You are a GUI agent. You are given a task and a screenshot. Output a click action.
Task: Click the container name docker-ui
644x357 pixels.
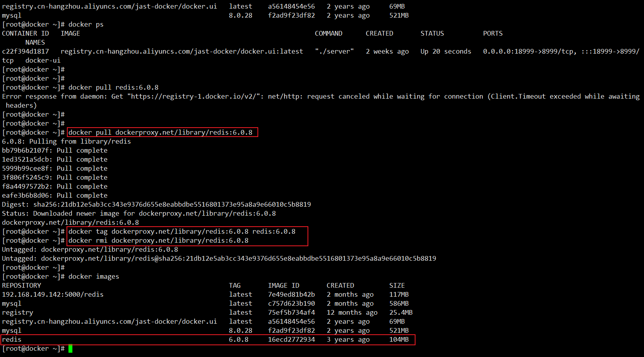[43, 60]
